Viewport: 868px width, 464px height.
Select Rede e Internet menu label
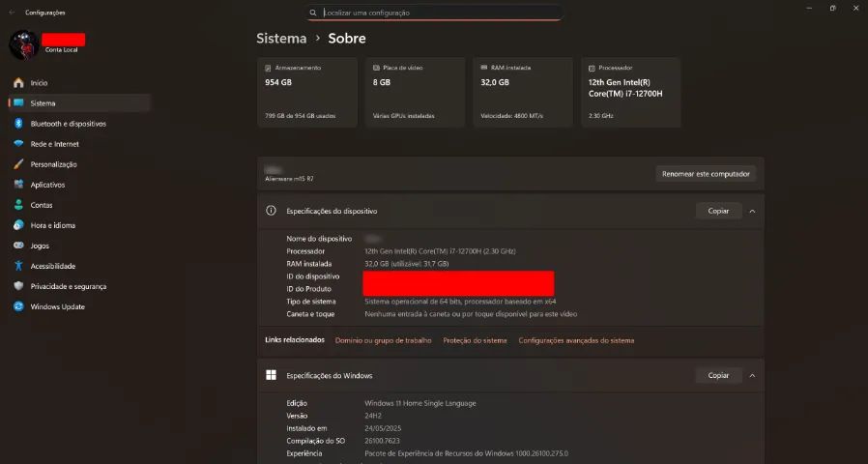[x=55, y=144]
